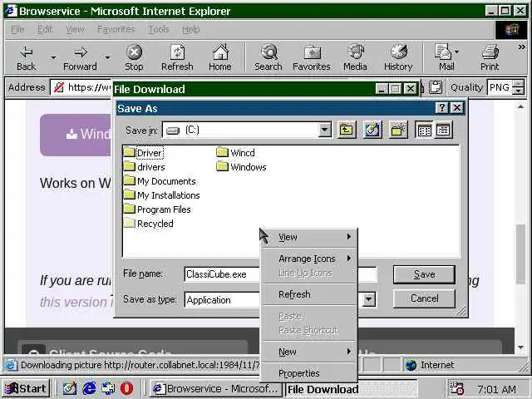Select the lowercase drivers folder
This screenshot has width=532, height=399.
pyautogui.click(x=145, y=167)
